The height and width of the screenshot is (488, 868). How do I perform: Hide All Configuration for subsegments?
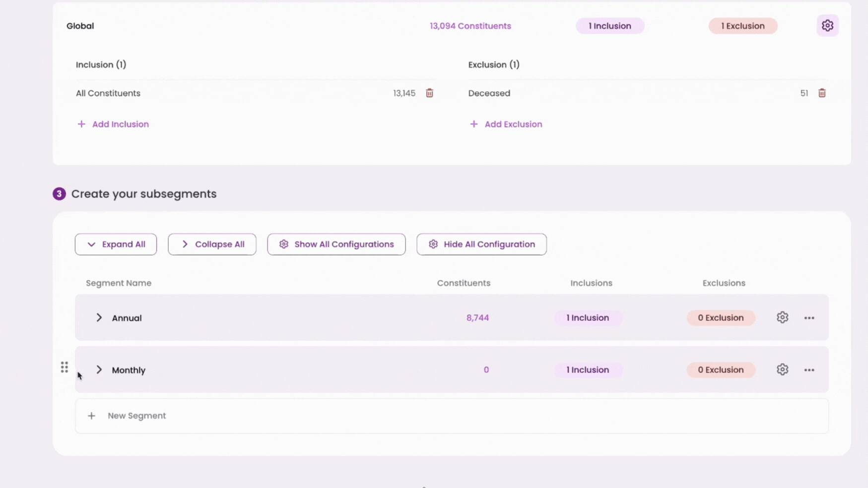click(x=481, y=244)
